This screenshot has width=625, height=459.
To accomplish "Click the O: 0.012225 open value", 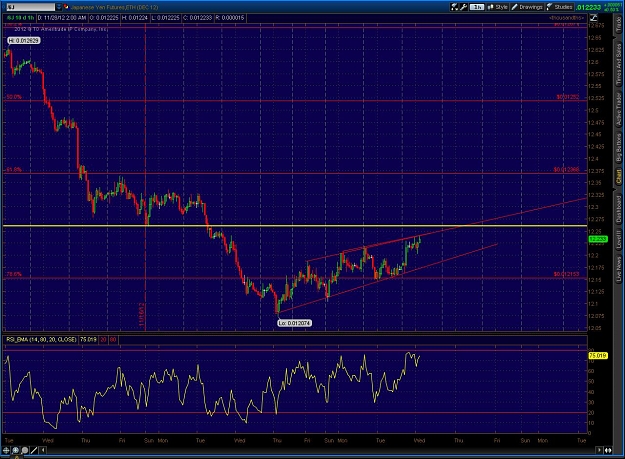I will [103, 18].
